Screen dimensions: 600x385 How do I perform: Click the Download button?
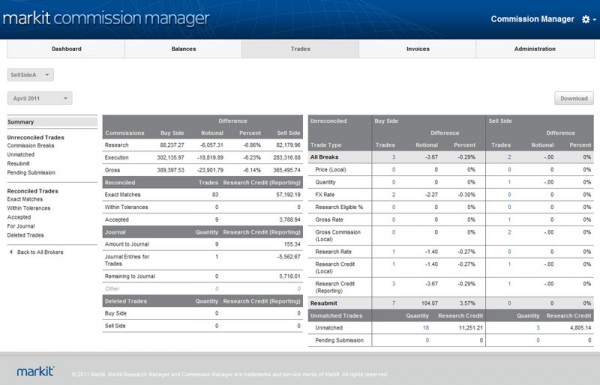pyautogui.click(x=574, y=98)
